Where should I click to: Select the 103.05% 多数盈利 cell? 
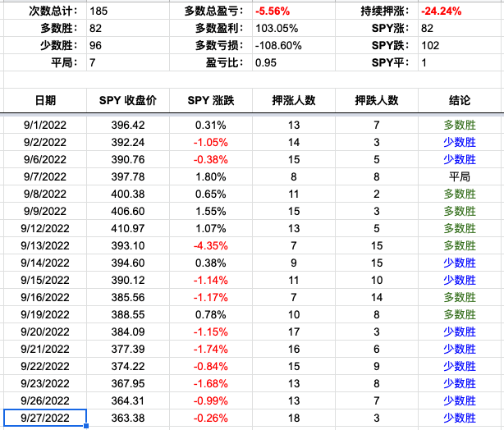pos(293,29)
